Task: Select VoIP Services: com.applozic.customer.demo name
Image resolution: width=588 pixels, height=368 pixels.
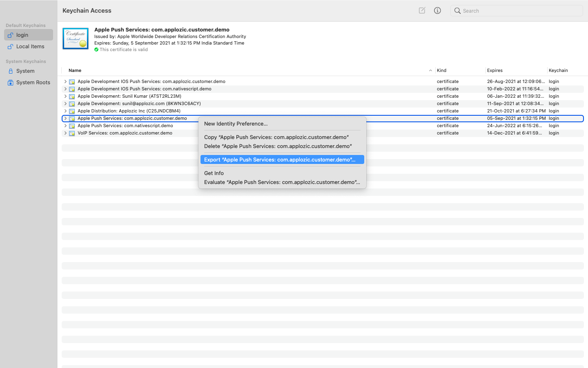Action: click(125, 133)
